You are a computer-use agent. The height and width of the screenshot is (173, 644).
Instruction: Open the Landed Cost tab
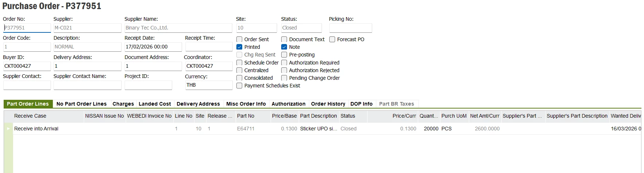point(155,104)
